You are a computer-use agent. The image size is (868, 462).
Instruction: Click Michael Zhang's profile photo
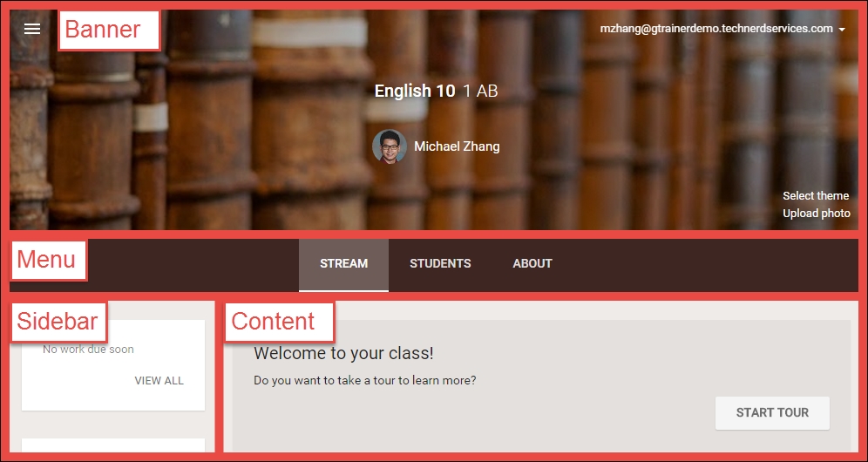[x=390, y=146]
